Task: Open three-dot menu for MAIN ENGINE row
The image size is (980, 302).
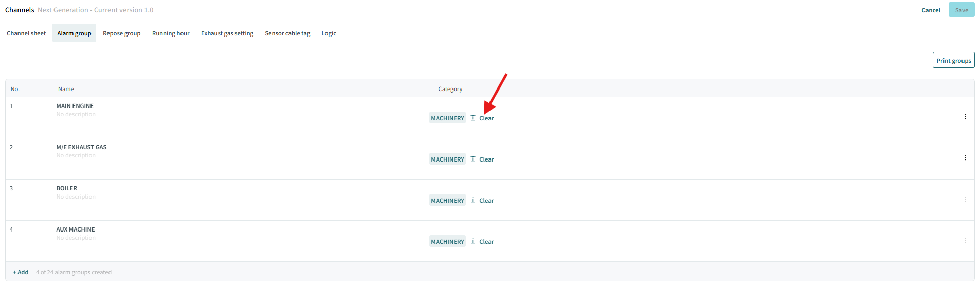Action: pyautogui.click(x=965, y=117)
